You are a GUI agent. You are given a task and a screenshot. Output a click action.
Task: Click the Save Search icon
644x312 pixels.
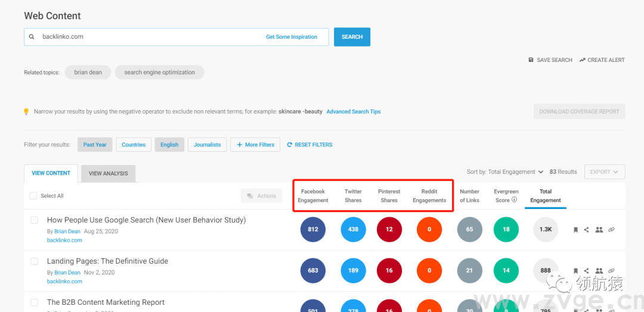pos(531,60)
